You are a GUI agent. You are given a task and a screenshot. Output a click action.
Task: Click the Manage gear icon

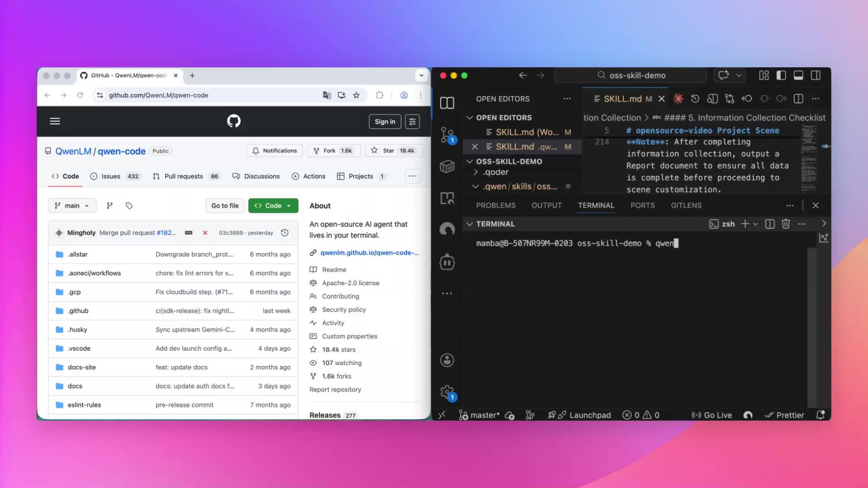click(447, 391)
